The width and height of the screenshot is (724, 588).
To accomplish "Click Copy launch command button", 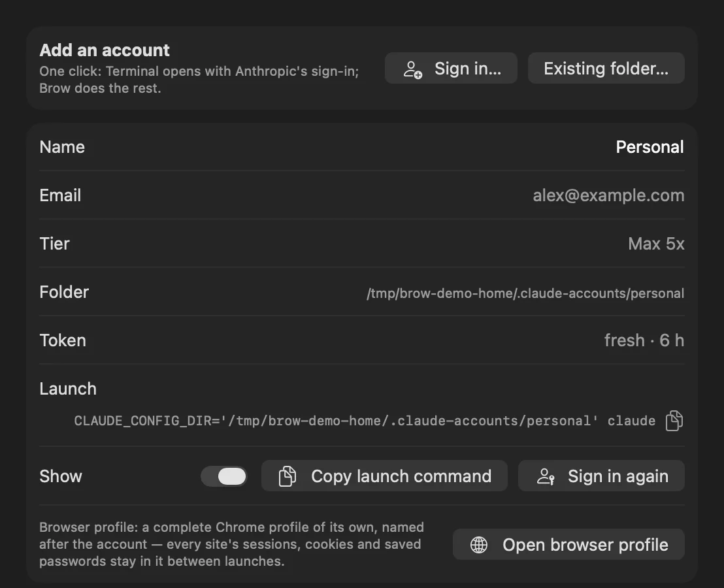I will (384, 476).
